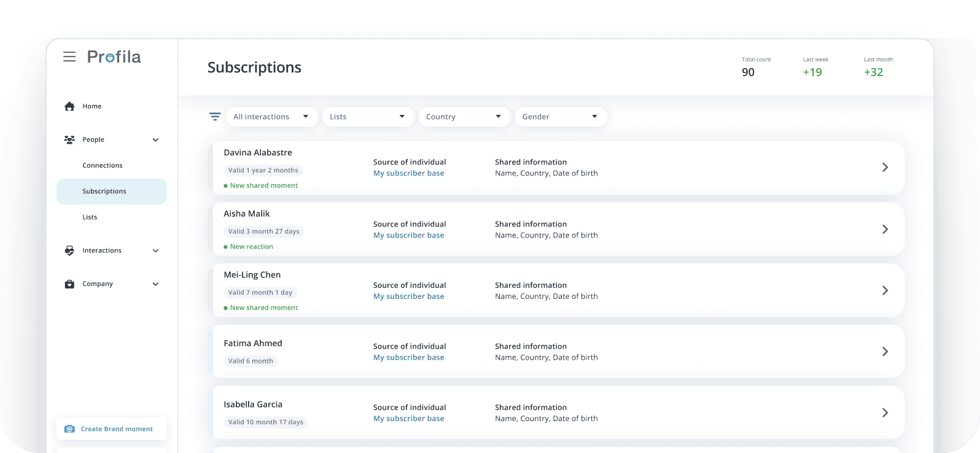The image size is (980, 453).
Task: Click the Profila logo
Action: pos(114,56)
